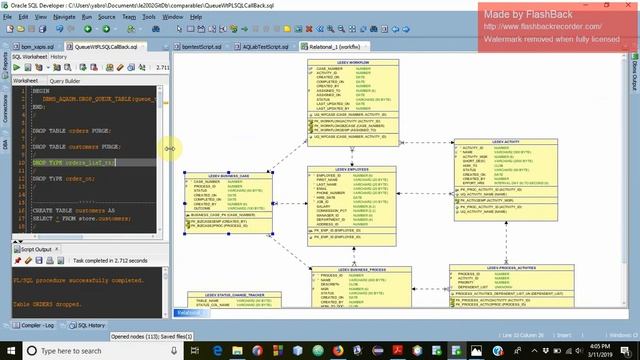Click the Undo icon in main toolbar
The image size is (640, 360).
point(60,29)
